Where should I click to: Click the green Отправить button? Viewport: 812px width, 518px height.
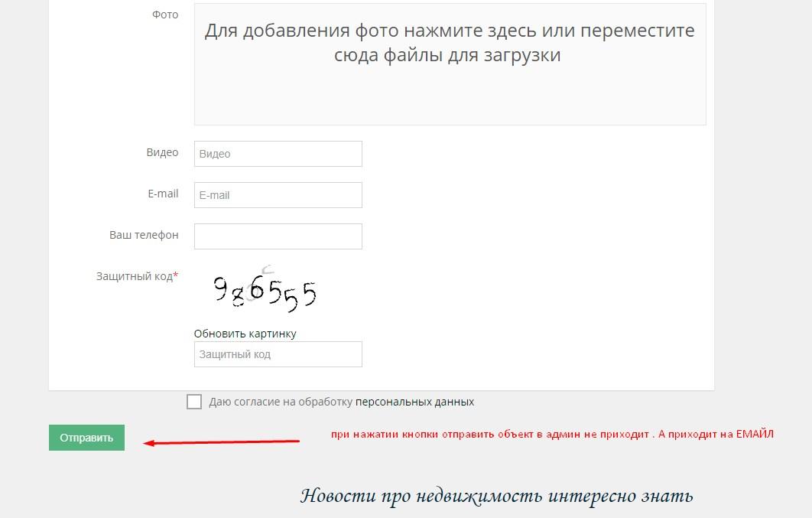[x=86, y=438]
